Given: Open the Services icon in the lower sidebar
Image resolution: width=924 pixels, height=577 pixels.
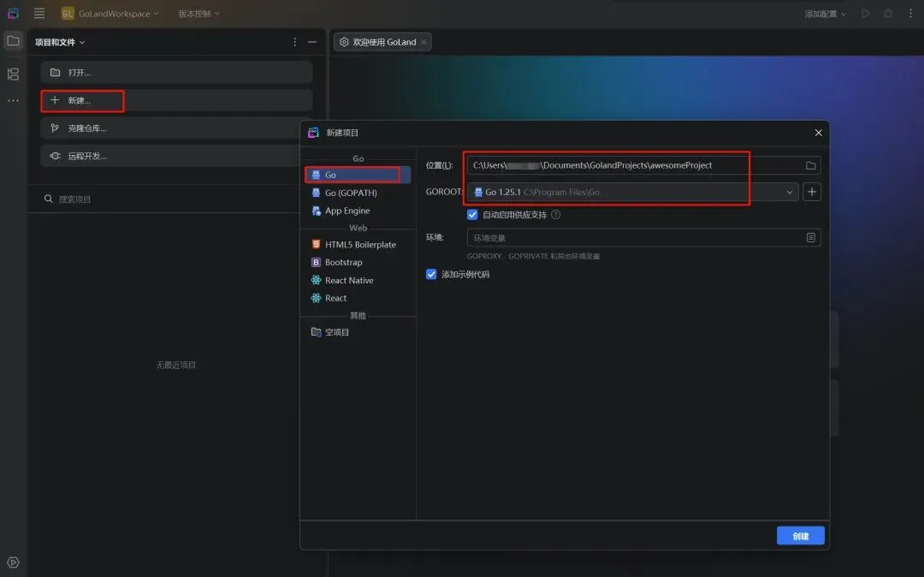Looking at the screenshot, I should pyautogui.click(x=13, y=562).
